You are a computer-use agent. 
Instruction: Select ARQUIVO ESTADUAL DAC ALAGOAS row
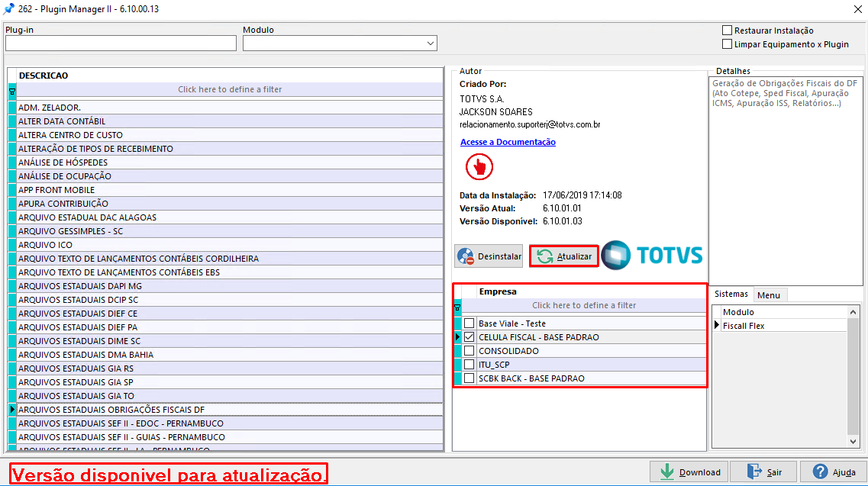[x=230, y=217]
